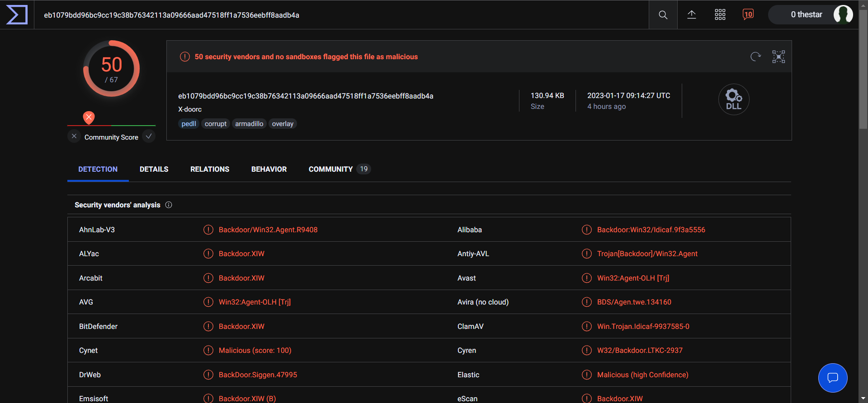Click the VirusTotal sigma logo
Viewport: 868px width, 403px height.
[x=17, y=14]
